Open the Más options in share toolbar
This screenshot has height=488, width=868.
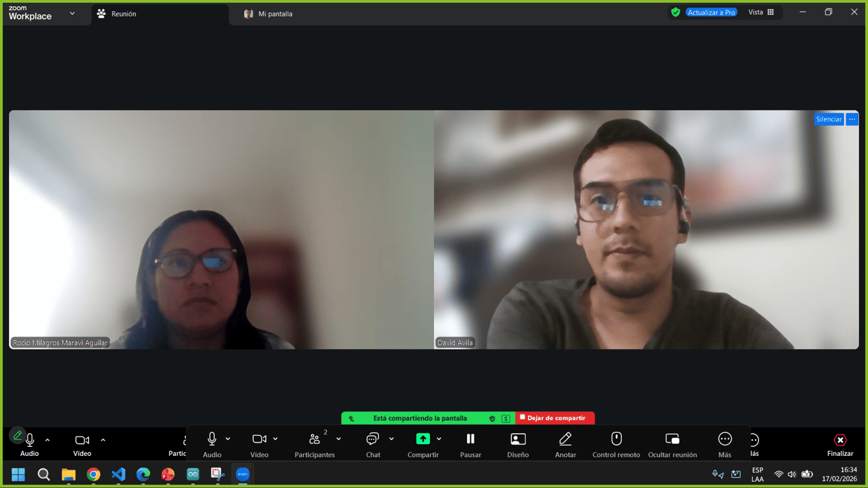click(725, 444)
